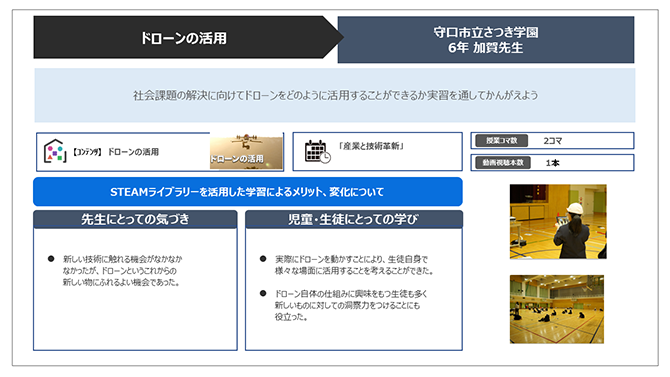Click the 【コンテンツ】ドローンの活用 label
670x377 pixels.
point(115,152)
